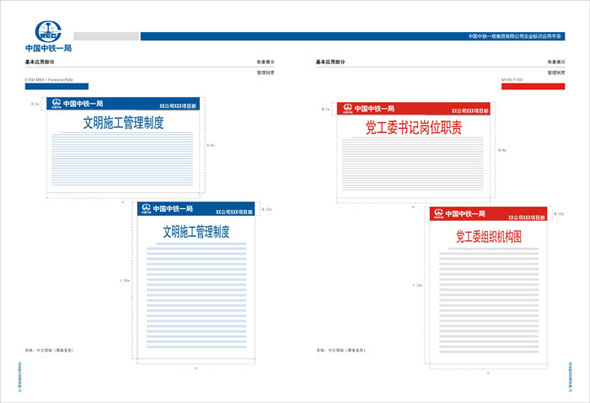Click the gray block beside the header bar

click(x=106, y=36)
